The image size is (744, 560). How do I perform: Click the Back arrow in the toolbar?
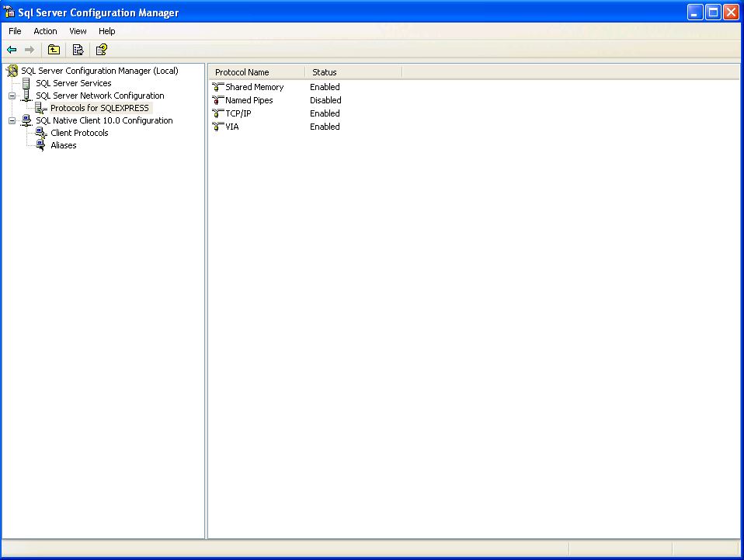click(x=12, y=50)
